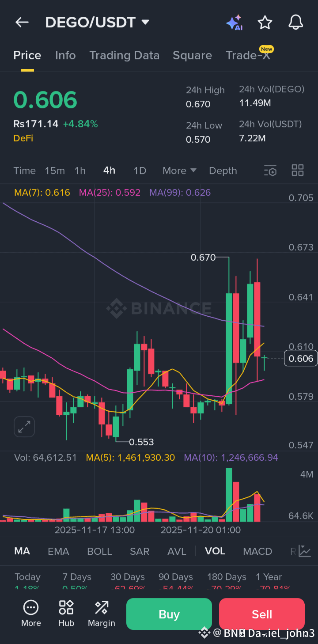Tap the 24h Low value 0.570
The width and height of the screenshot is (318, 644).
coord(198,140)
